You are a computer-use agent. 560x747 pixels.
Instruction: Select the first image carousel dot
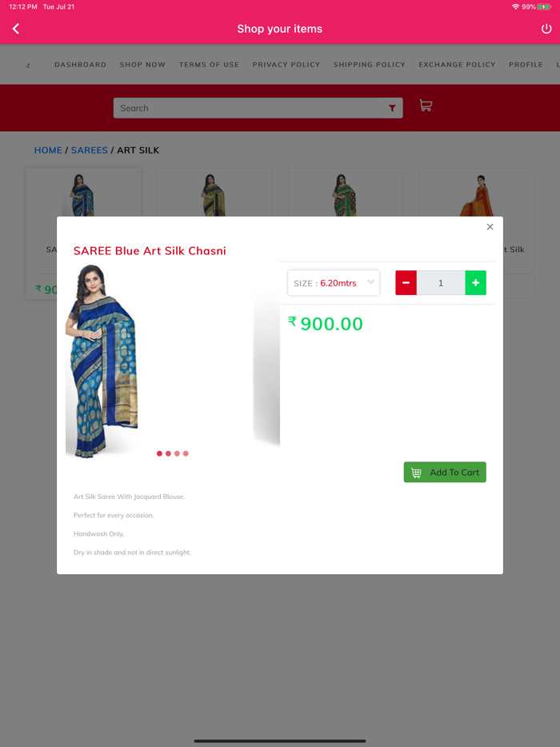159,453
